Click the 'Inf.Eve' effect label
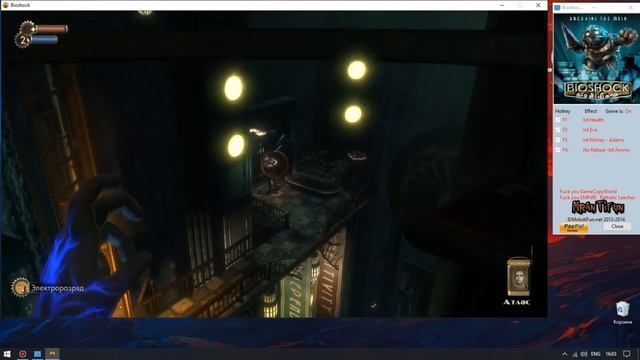Viewport: 640px width, 360px height. pos(590,130)
